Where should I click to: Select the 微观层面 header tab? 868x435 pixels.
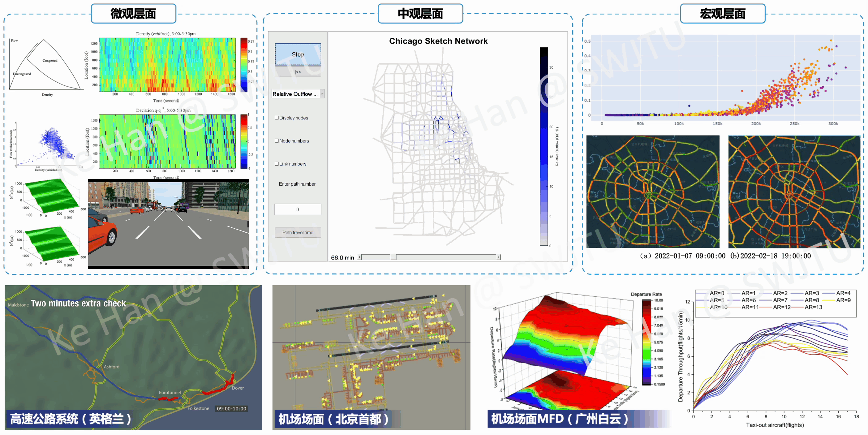tap(133, 14)
